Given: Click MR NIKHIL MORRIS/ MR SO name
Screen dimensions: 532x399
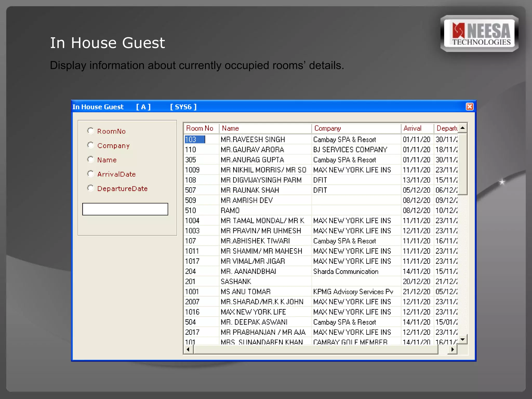Looking at the screenshot, I should (263, 170).
